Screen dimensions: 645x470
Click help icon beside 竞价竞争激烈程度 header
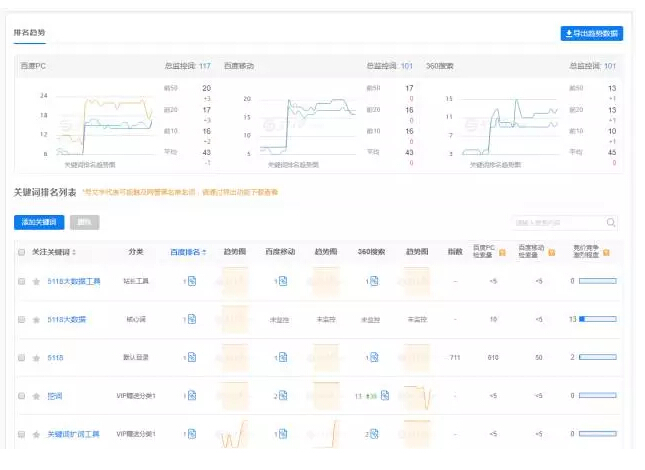tap(606, 252)
